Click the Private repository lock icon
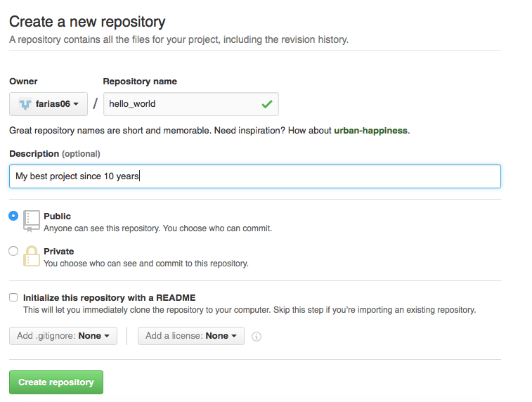This screenshot has width=532, height=402. pyautogui.click(x=32, y=256)
